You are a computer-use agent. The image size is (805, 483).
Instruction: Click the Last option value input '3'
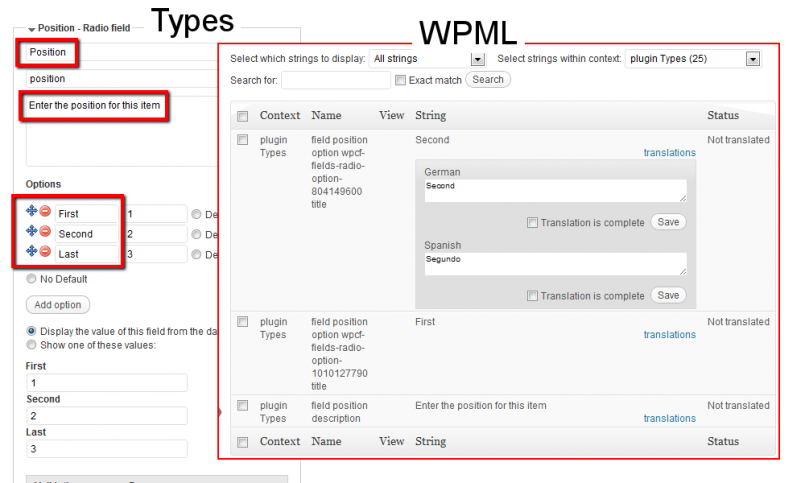pos(156,254)
